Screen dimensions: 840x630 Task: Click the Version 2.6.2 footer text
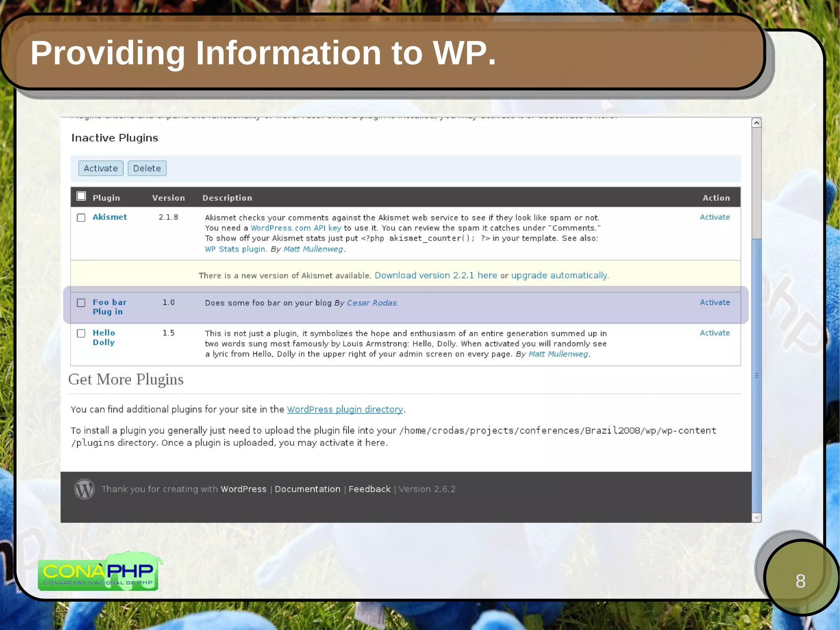point(427,489)
